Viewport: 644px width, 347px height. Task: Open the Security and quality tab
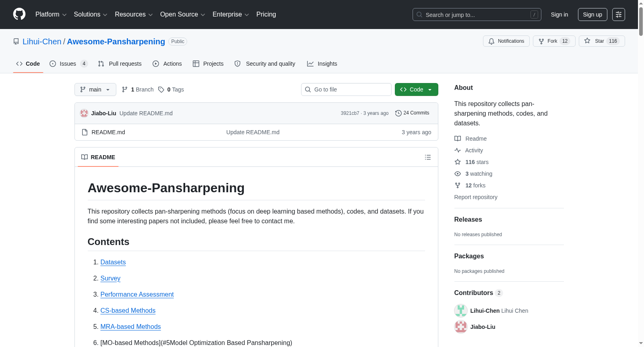265,64
